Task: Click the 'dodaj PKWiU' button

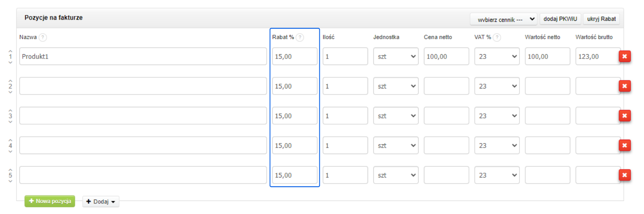Action: [560, 19]
